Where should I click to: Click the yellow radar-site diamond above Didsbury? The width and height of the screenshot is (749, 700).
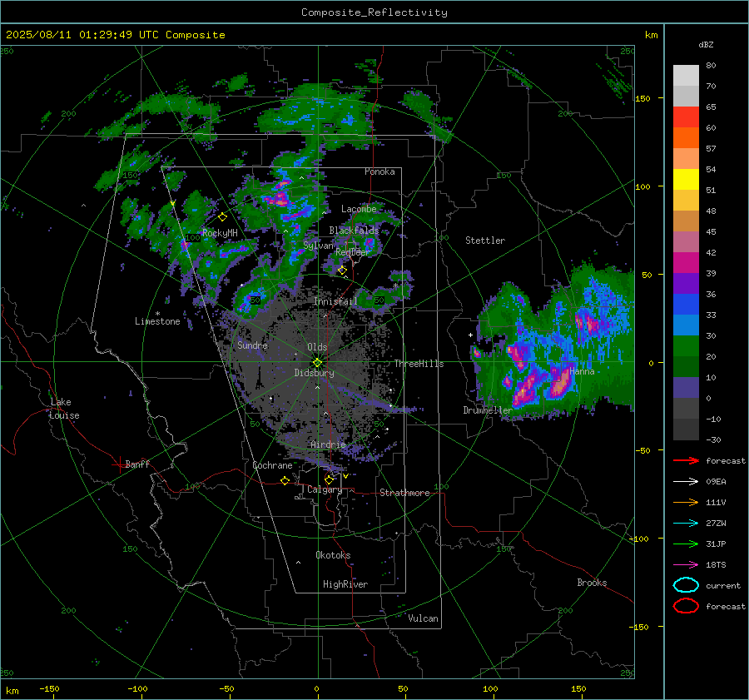click(317, 363)
